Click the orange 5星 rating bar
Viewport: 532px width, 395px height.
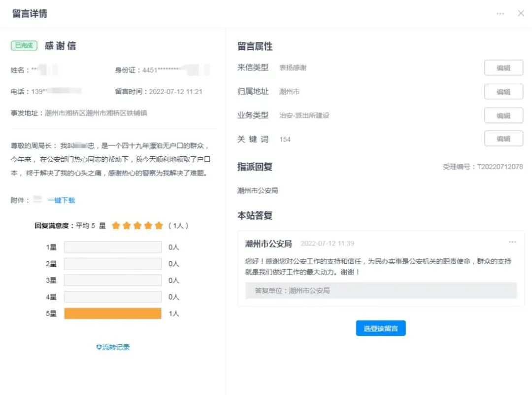point(112,313)
